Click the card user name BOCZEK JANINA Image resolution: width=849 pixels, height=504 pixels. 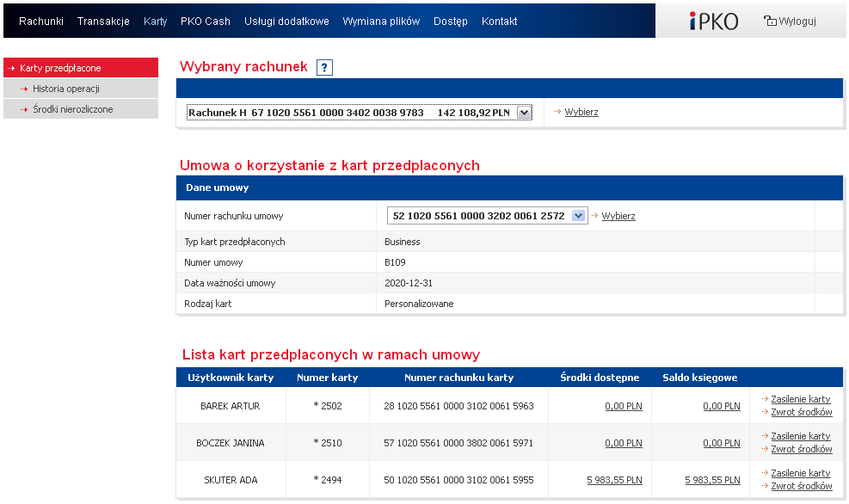(231, 443)
